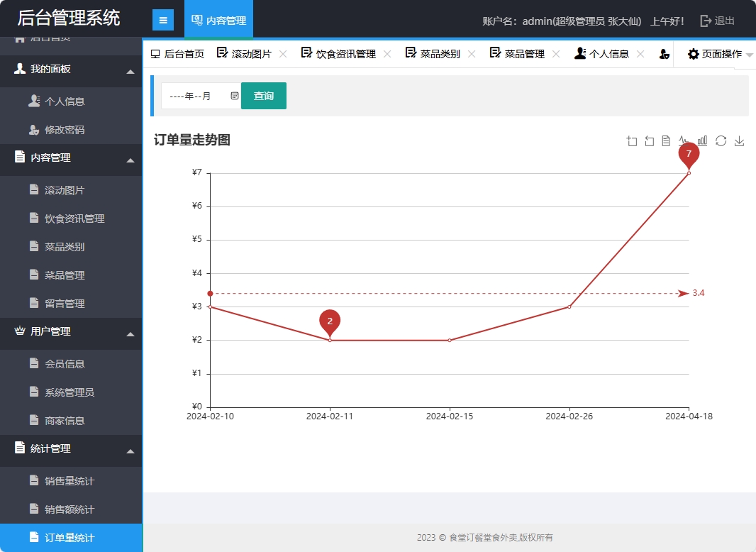This screenshot has height=552, width=756.
Task: Switch to the 后台首页 tab
Action: tap(177, 54)
